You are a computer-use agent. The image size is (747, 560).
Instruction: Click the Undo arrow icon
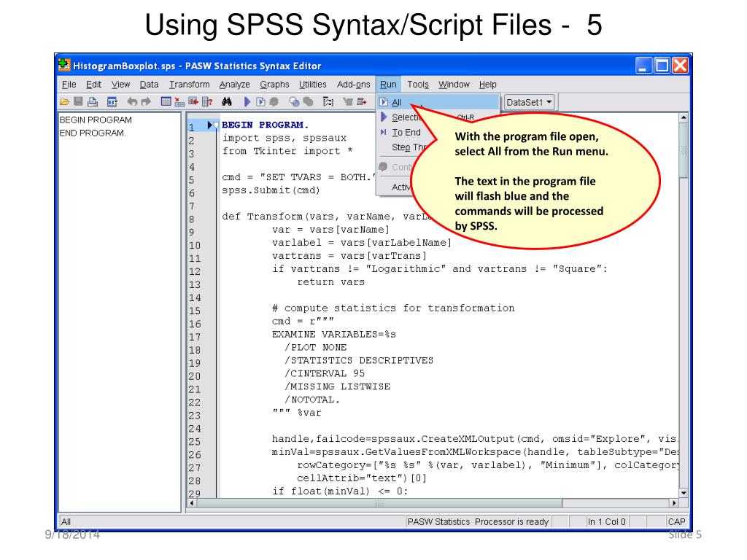coord(132,103)
